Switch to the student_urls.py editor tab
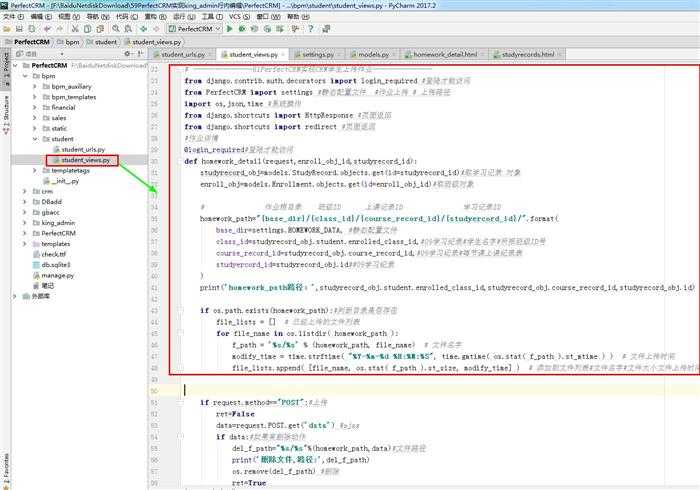Viewport: 700px width, 490px height. (183, 54)
